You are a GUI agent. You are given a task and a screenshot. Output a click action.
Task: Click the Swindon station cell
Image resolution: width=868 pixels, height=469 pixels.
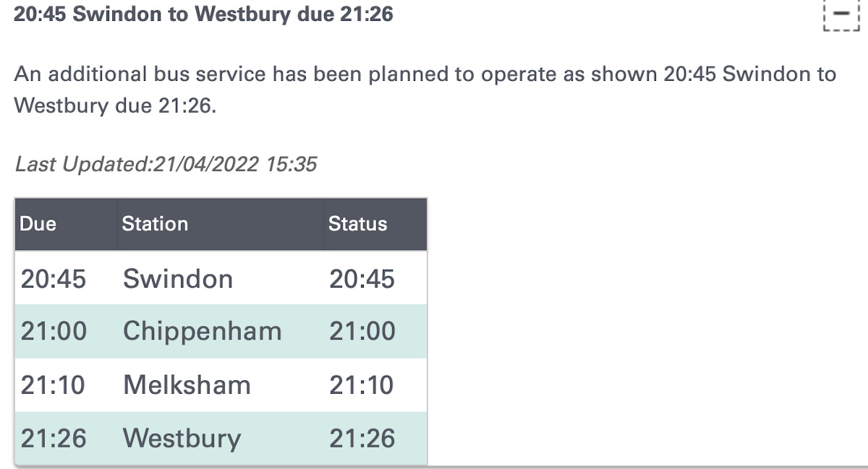pos(178,279)
